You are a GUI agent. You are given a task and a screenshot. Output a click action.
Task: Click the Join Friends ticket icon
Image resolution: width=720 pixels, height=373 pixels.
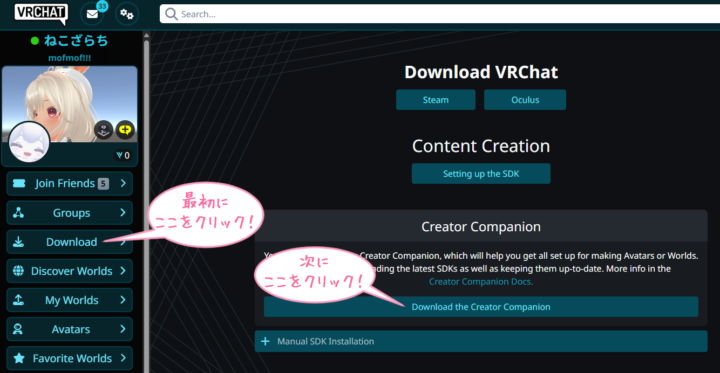click(x=19, y=184)
